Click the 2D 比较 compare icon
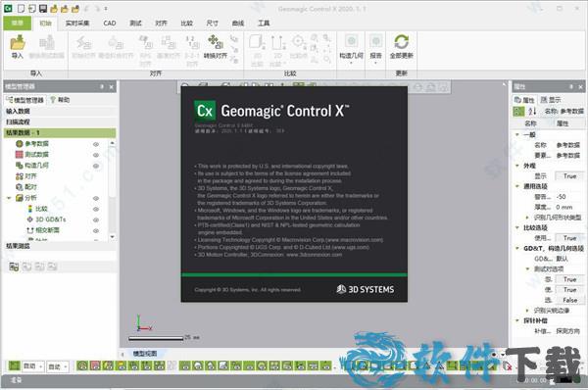The height and width of the screenshot is (390, 588). tap(278, 42)
